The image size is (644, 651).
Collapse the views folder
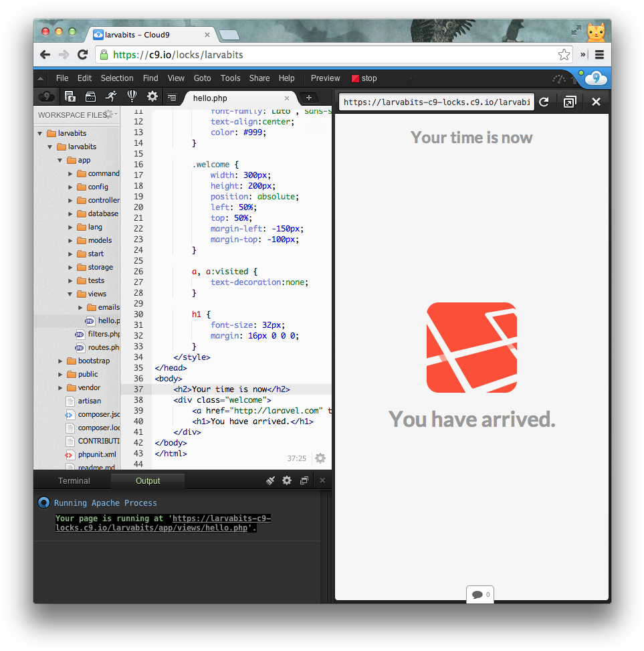70,294
